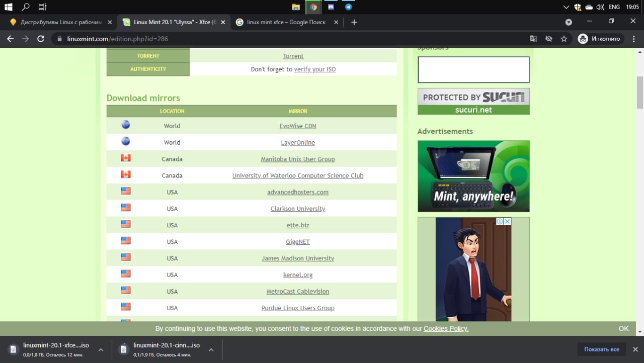This screenshot has width=644, height=363.
Task: Open the Discord taskbar icon
Action: click(331, 7)
